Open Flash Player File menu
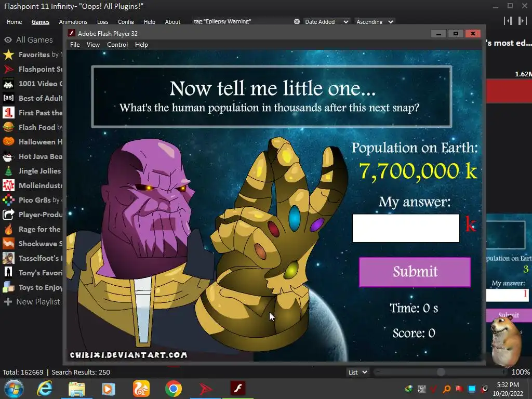 (75, 45)
